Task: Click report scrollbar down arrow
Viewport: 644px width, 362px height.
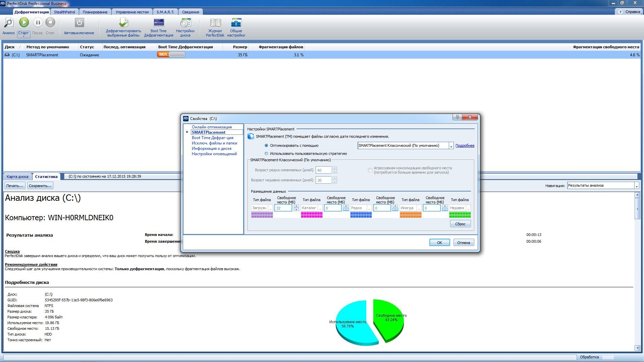Action: tap(637, 348)
